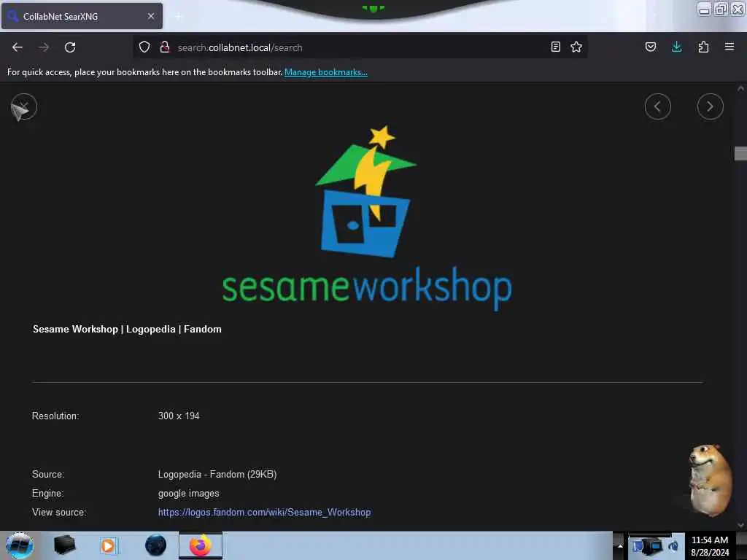This screenshot has height=560, width=747.
Task: Open the Windows Start menu
Action: [20, 545]
